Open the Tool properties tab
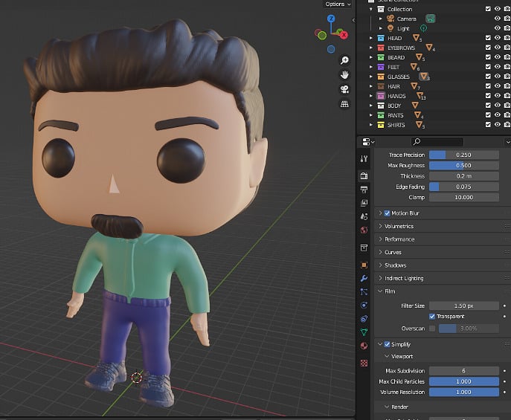The image size is (511, 420). pos(364,158)
